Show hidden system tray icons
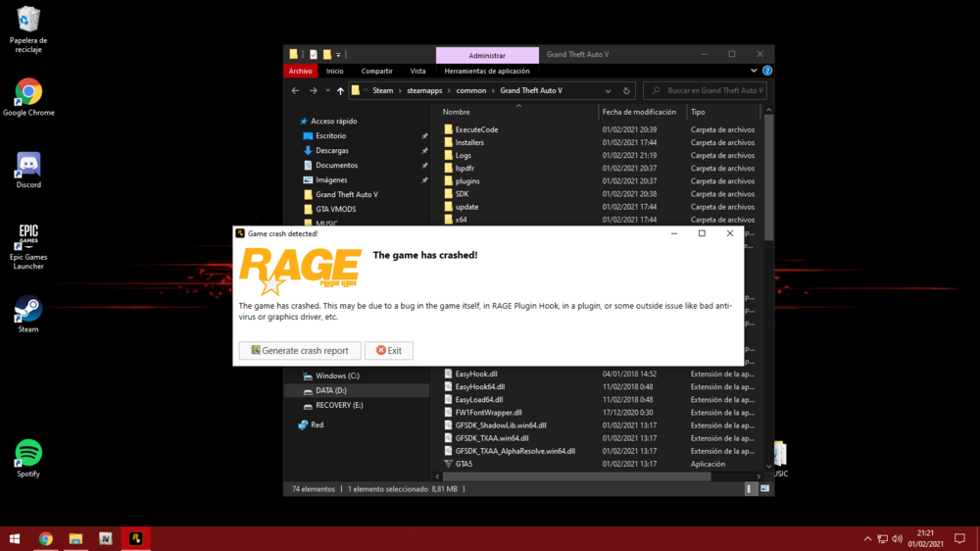Image resolution: width=980 pixels, height=551 pixels. [867, 538]
